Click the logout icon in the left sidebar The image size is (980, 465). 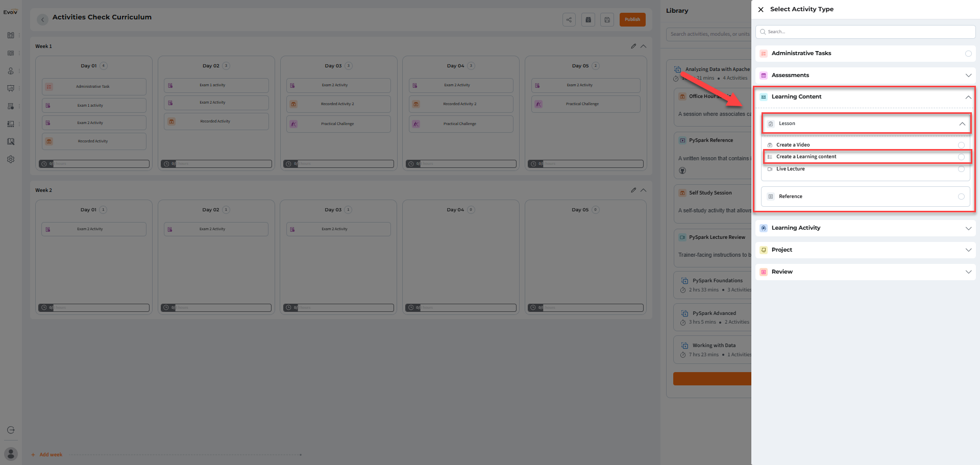[x=11, y=430]
